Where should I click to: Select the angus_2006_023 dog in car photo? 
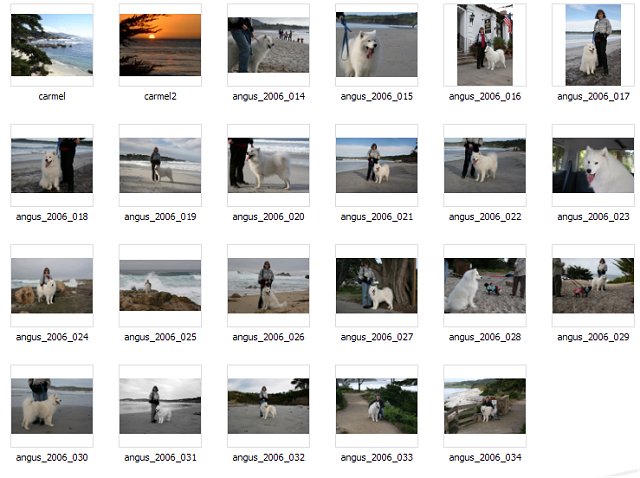[593, 165]
